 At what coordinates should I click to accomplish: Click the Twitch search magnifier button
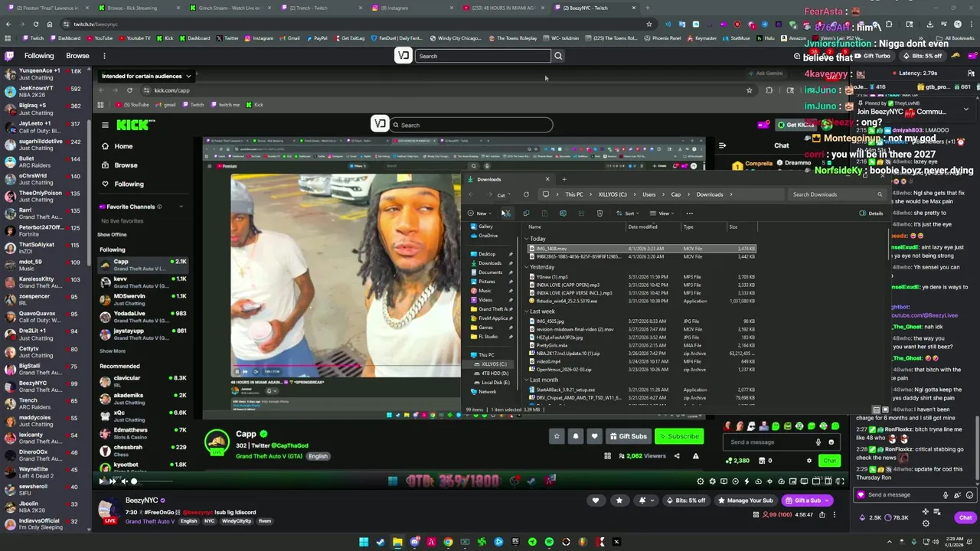tap(558, 56)
